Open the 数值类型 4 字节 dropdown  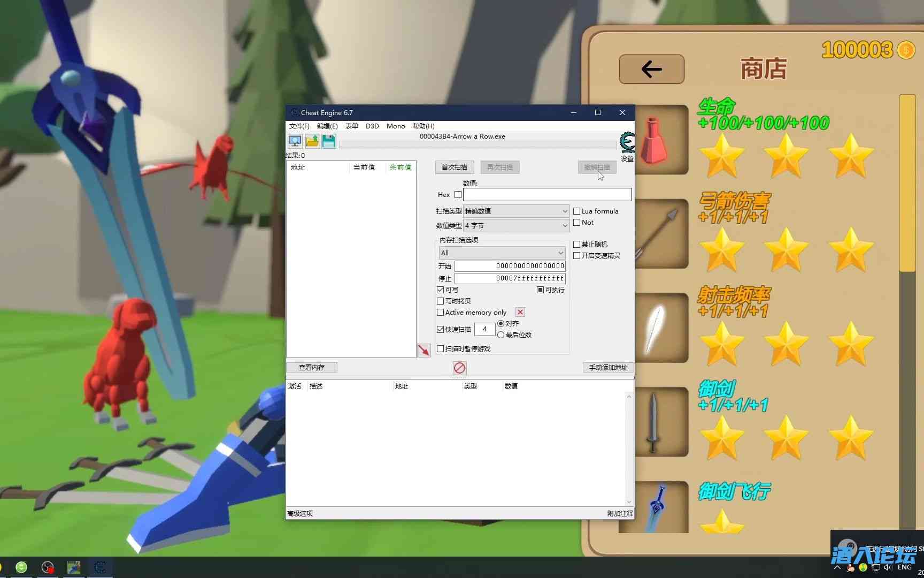(x=516, y=226)
